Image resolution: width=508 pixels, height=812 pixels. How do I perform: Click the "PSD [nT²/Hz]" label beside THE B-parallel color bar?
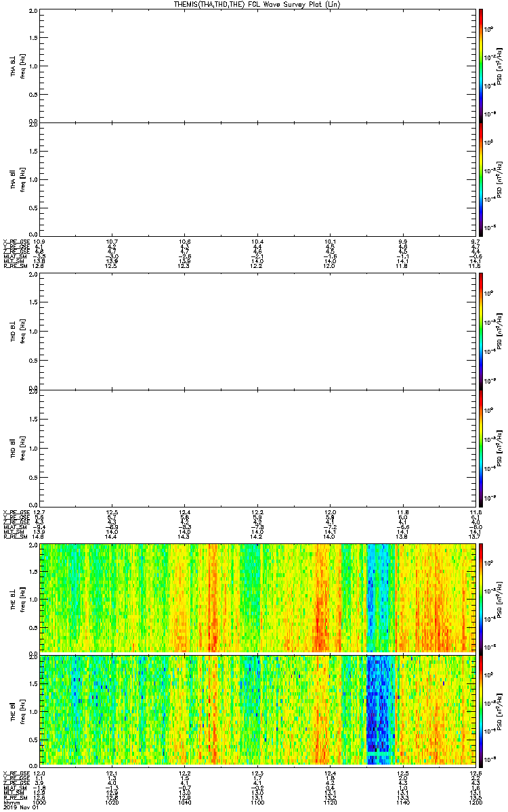[499, 710]
